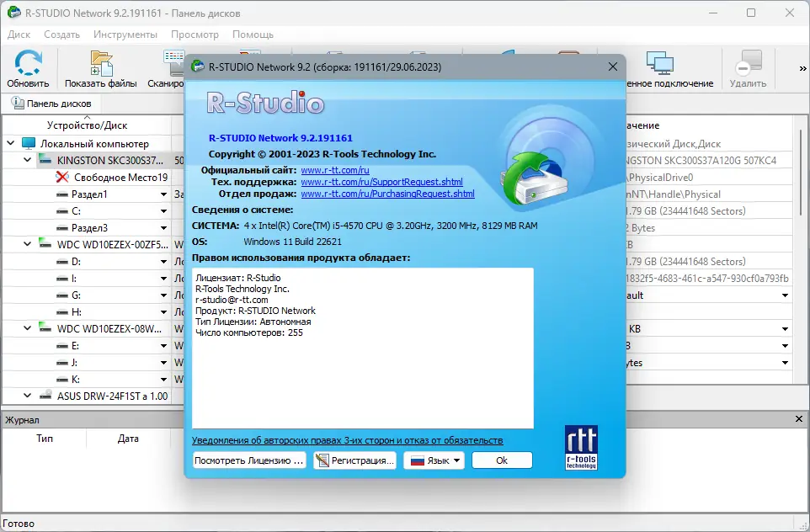The width and height of the screenshot is (810, 532).
Task: Open dropdown arrow for Раздел1
Action: 163,194
